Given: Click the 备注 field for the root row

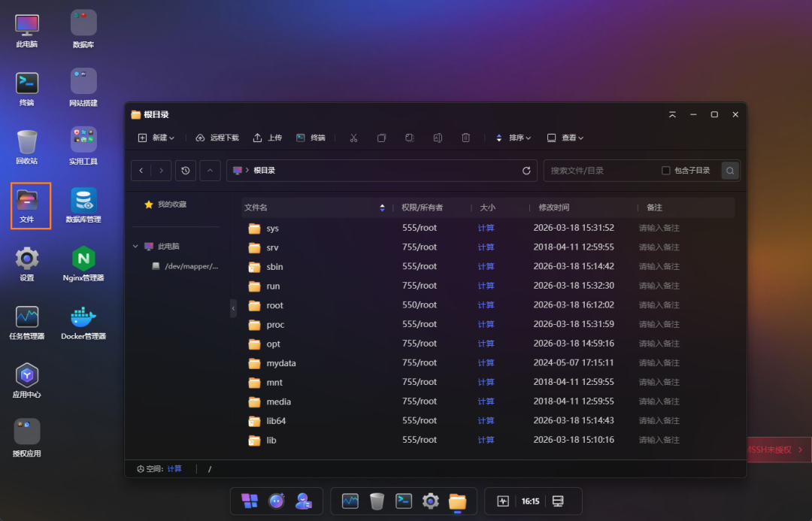Looking at the screenshot, I should 659,305.
